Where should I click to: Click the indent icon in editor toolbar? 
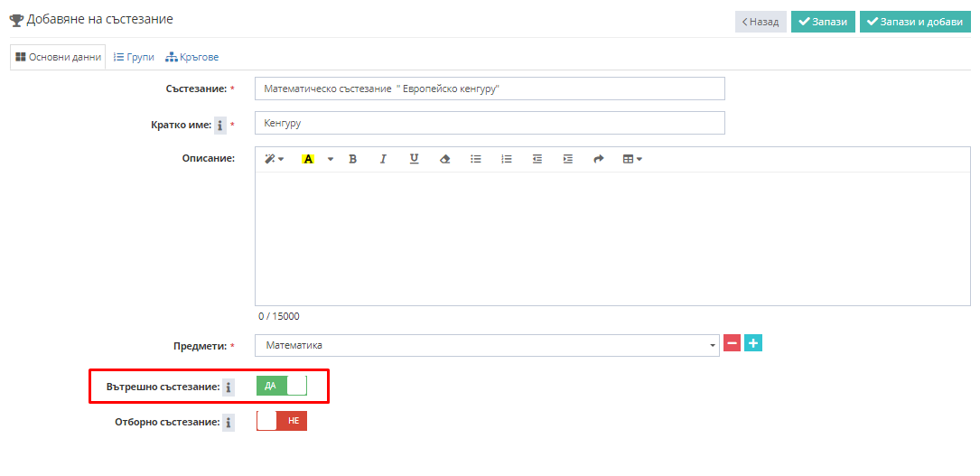click(567, 159)
